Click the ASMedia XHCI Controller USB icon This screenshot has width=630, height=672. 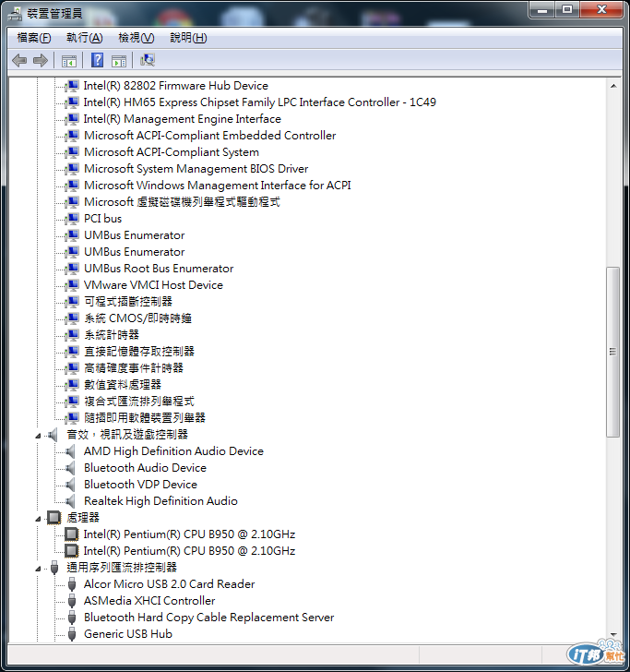[x=72, y=601]
